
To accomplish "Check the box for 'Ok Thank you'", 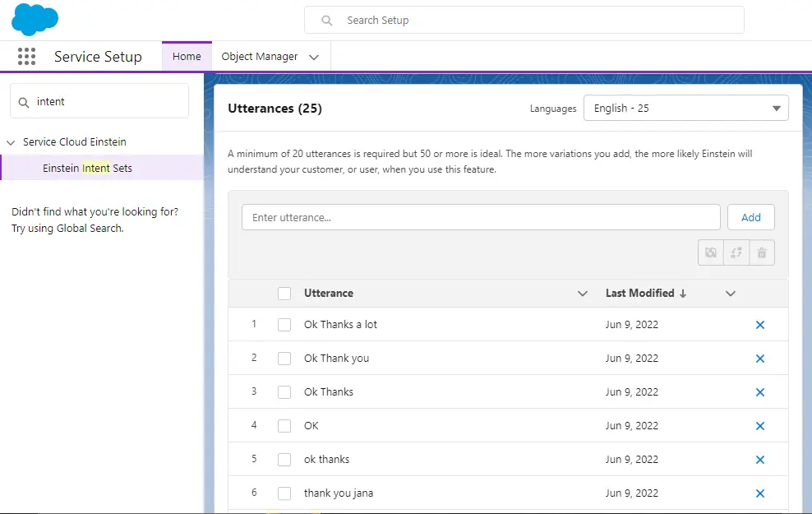I will (284, 359).
